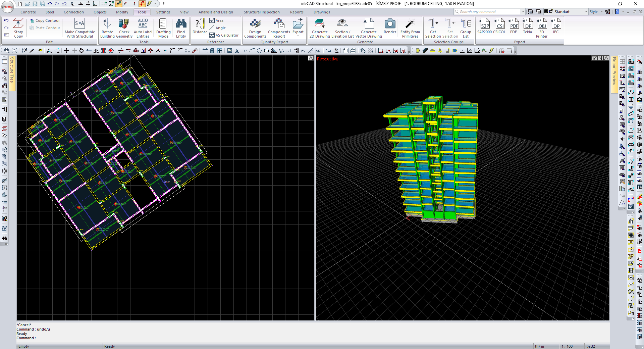The width and height of the screenshot is (644, 349).
Task: Expand the Export dropdown in Quantity Report
Action: coord(298,36)
